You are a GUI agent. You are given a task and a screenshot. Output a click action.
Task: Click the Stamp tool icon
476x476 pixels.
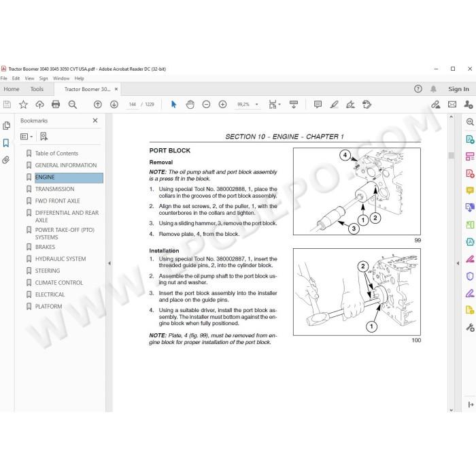pyautogui.click(x=367, y=105)
